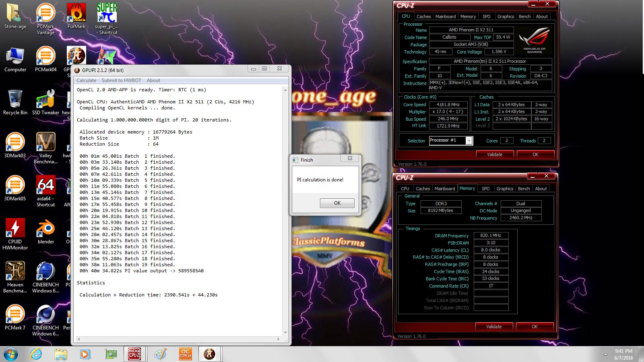
Task: Close the Finish dialog with X
Action: 350,158
